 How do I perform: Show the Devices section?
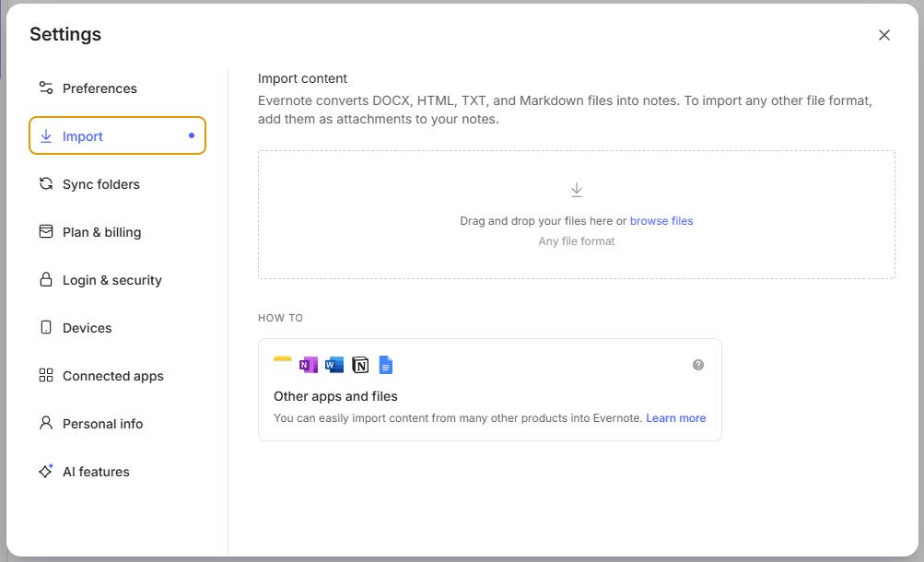pyautogui.click(x=117, y=328)
